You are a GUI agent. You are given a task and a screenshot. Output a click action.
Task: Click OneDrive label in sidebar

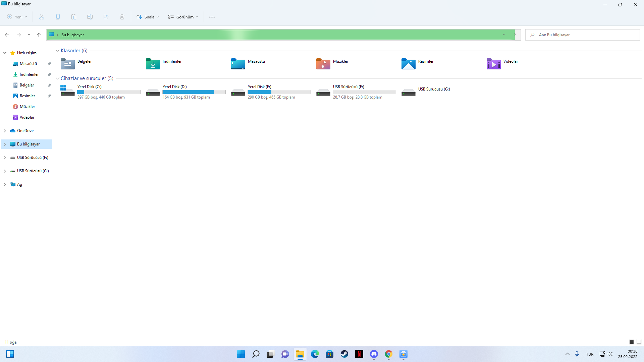pos(25,131)
